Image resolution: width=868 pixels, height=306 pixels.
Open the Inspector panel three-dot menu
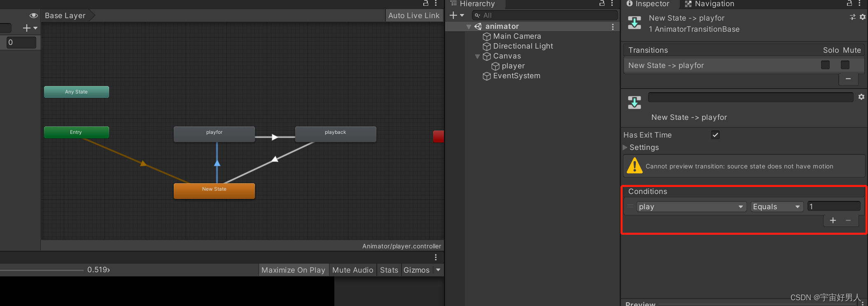859,3
